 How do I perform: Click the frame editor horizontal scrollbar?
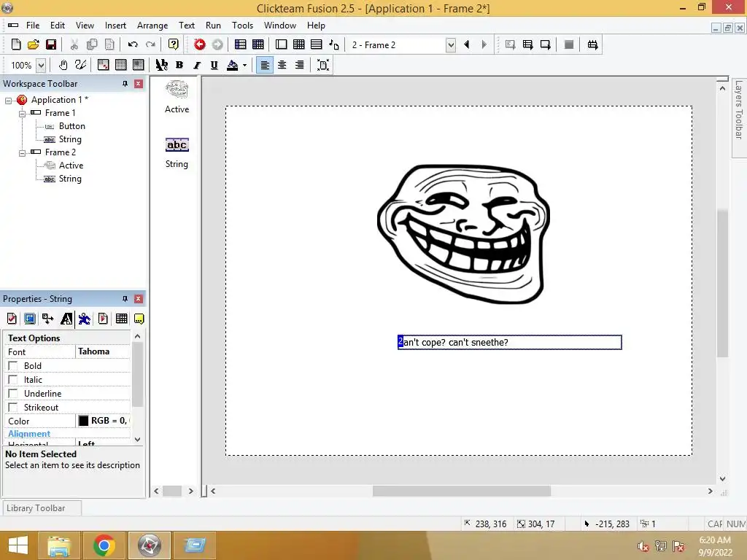coord(462,491)
